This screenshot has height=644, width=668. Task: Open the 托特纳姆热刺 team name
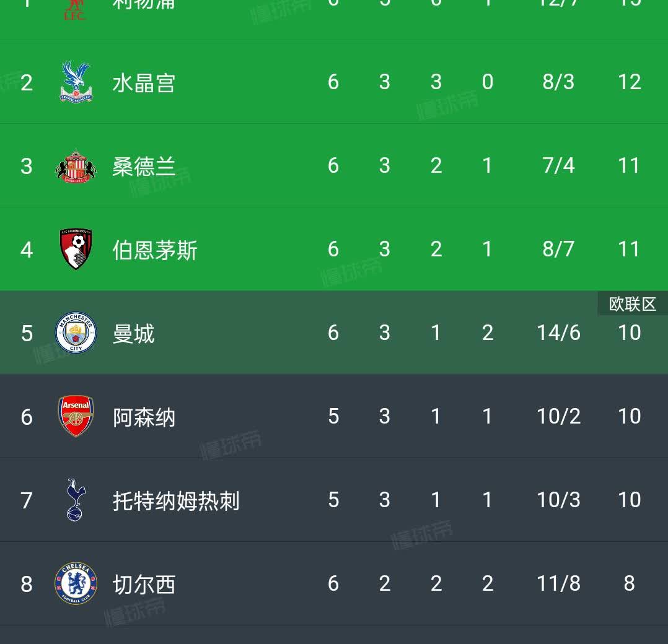176,501
